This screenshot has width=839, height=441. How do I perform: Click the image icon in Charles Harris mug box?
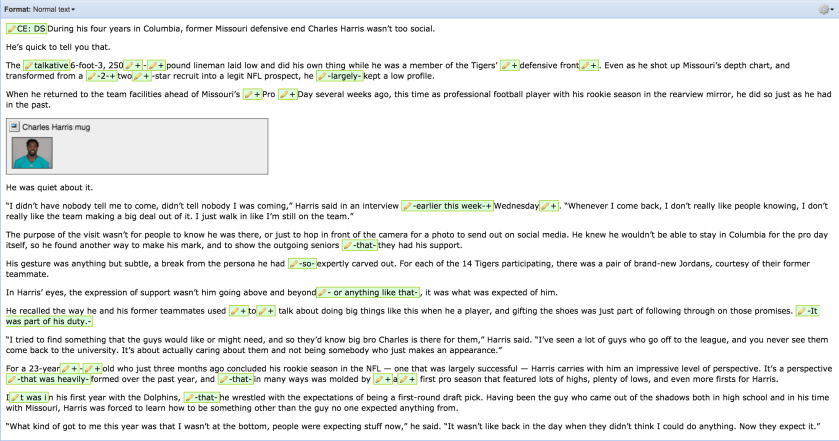[15, 128]
